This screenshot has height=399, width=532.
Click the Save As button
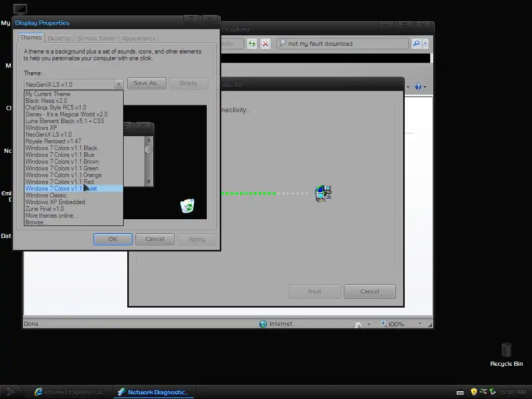pyautogui.click(x=147, y=83)
